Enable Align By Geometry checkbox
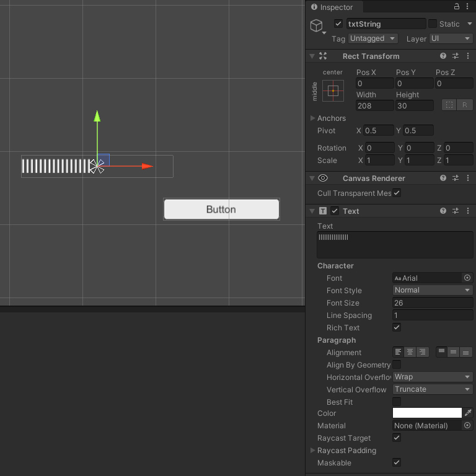This screenshot has height=476, width=476. pyautogui.click(x=397, y=364)
